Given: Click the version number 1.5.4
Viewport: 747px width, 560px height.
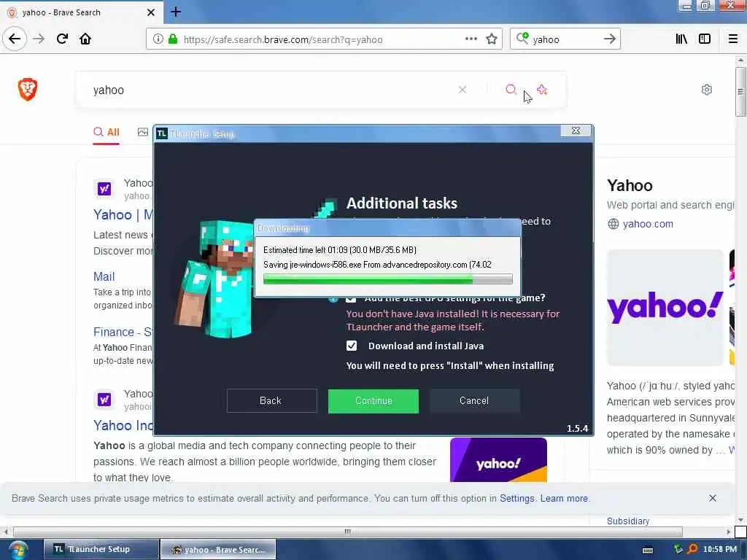Looking at the screenshot, I should tap(578, 428).
